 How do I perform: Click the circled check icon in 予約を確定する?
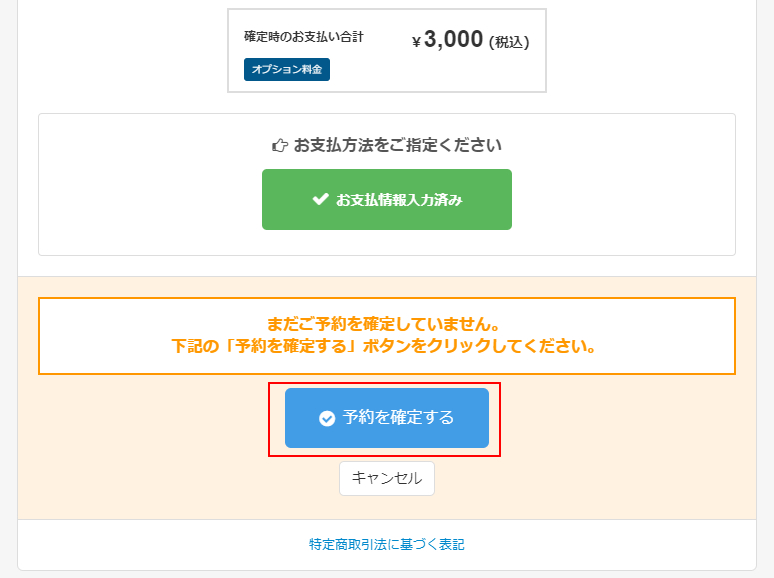pyautogui.click(x=327, y=418)
